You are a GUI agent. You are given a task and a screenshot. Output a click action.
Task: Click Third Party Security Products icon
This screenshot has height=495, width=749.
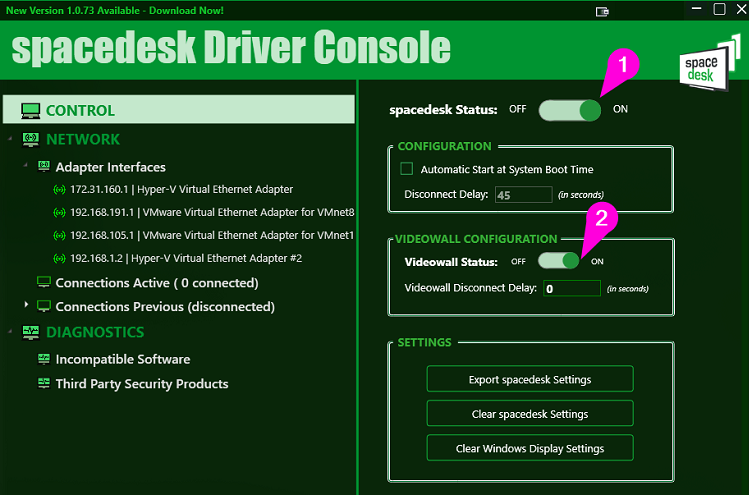click(x=44, y=383)
